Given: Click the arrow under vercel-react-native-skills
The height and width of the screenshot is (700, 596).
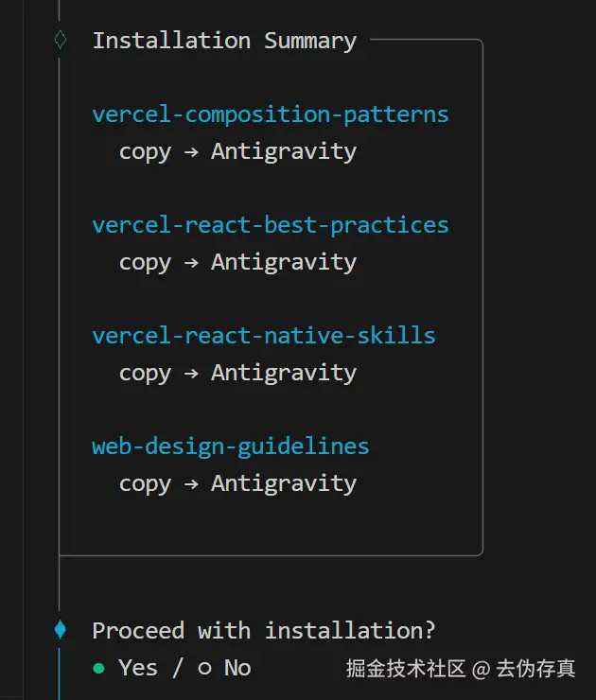Looking at the screenshot, I should pyautogui.click(x=191, y=374).
